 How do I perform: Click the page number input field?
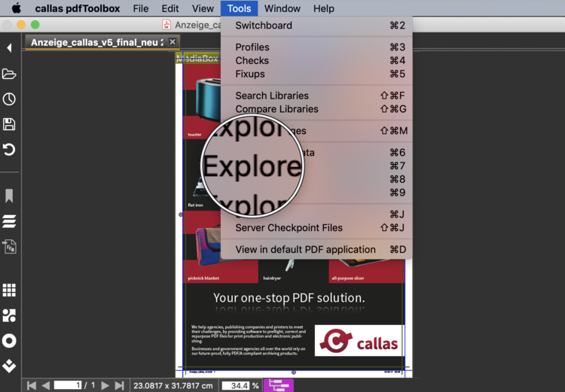tap(67, 385)
